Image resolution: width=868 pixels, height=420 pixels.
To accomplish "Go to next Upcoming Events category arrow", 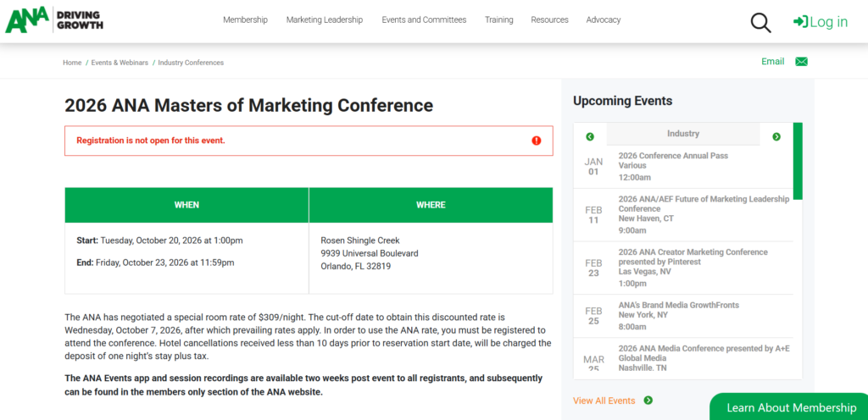I will click(776, 136).
